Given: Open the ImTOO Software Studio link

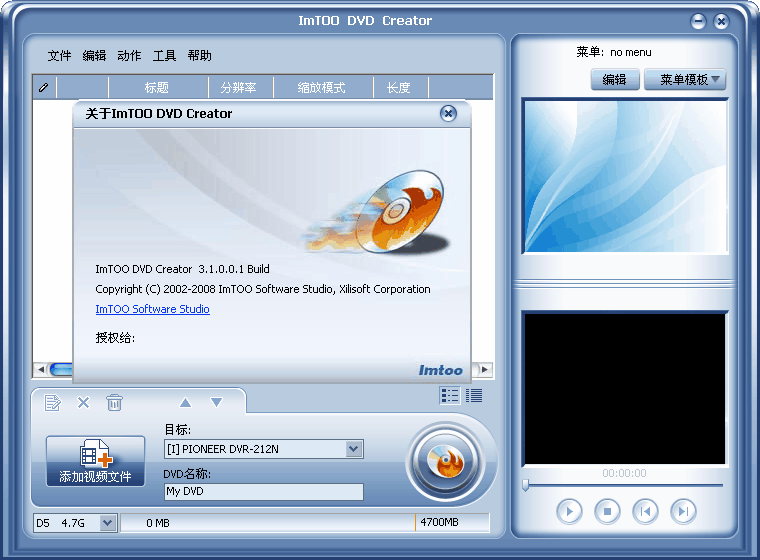Looking at the screenshot, I should [x=152, y=309].
